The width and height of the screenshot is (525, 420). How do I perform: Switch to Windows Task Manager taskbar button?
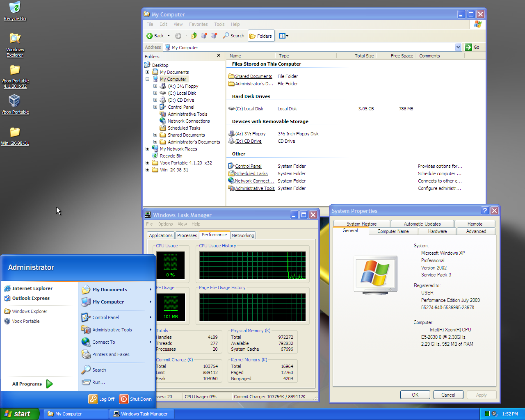[142, 414]
